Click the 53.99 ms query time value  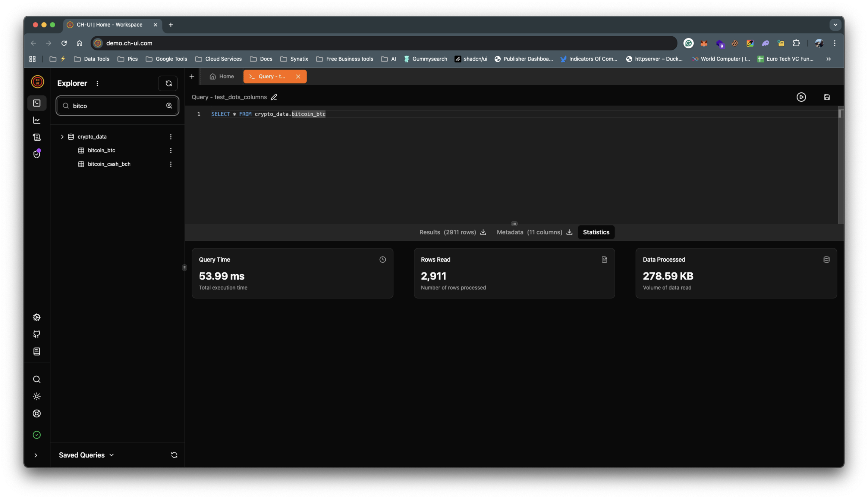[222, 276]
